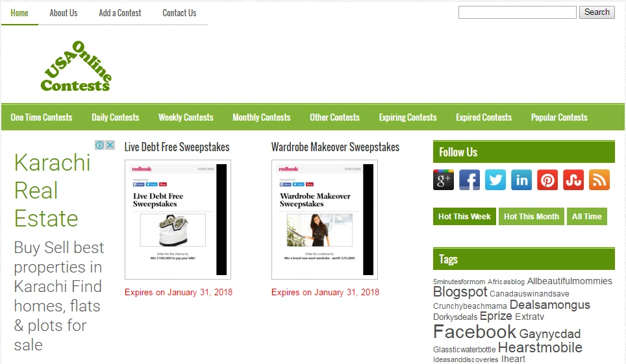The image size is (626, 364).
Task: Select the Hot This Week tab
Action: click(464, 216)
